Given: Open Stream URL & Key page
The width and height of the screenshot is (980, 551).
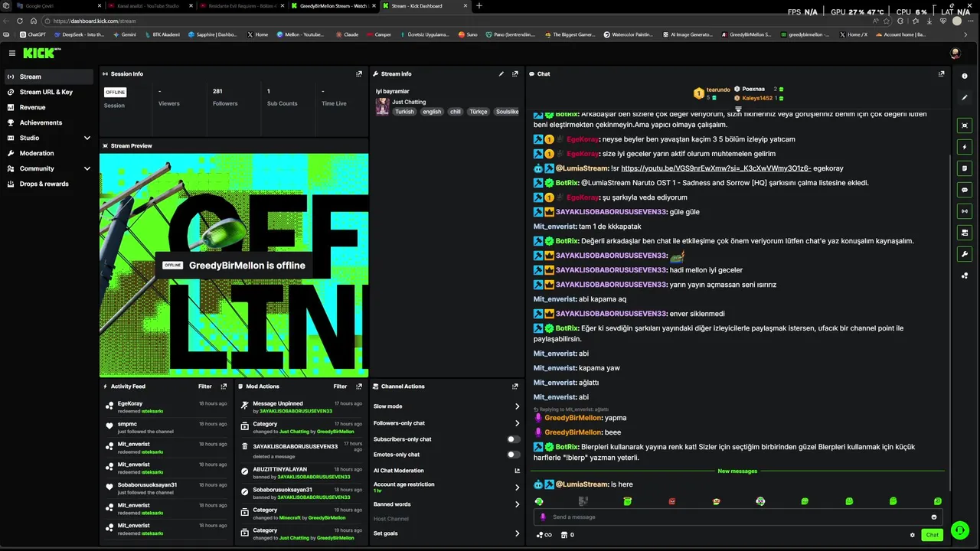Looking at the screenshot, I should [x=47, y=92].
